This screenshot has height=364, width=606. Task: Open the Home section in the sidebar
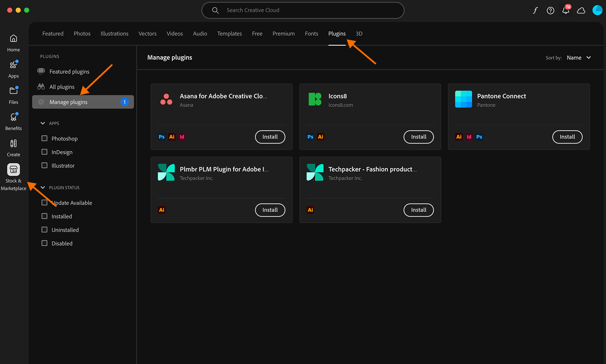pyautogui.click(x=13, y=42)
